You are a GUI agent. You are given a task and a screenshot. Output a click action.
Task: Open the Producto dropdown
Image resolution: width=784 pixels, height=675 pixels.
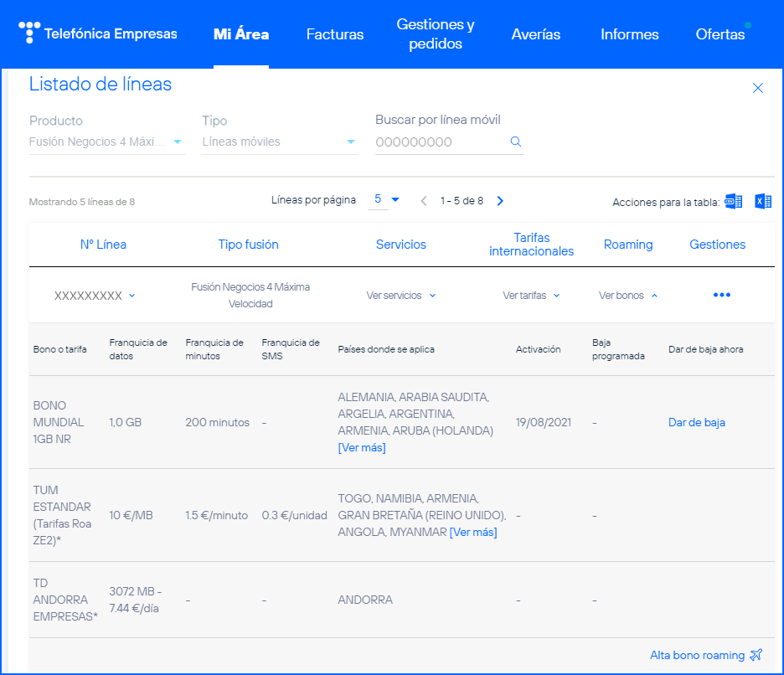click(x=106, y=142)
